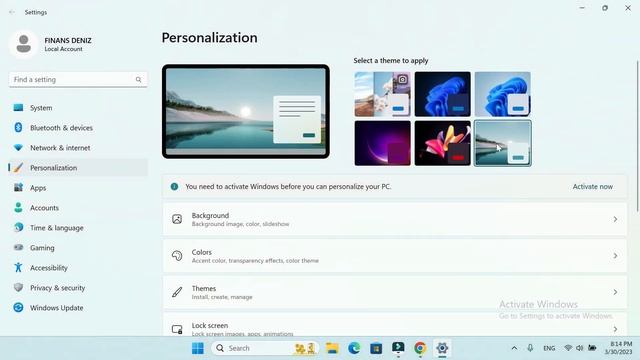This screenshot has height=360, width=640.
Task: Expand the Background row chevron
Action: [615, 219]
